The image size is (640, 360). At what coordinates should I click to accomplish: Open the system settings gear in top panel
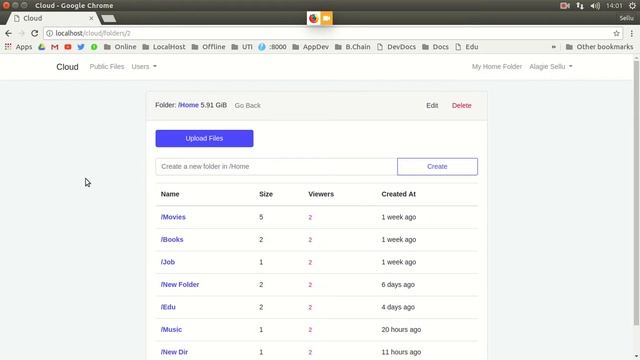(x=632, y=6)
